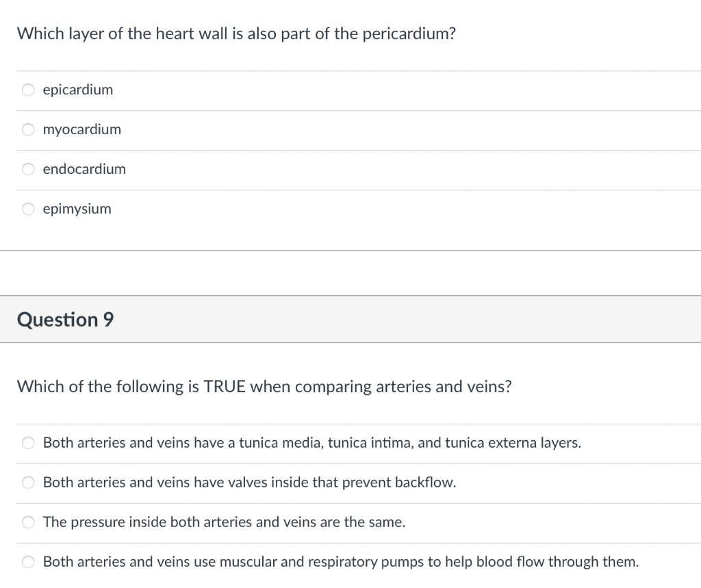The image size is (701, 588).
Task: Choose the endocardium radio button
Action: tap(28, 169)
